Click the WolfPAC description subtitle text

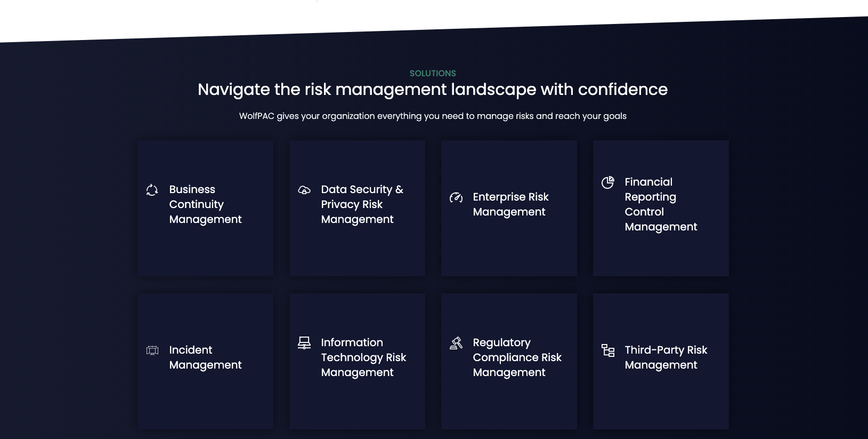point(433,116)
